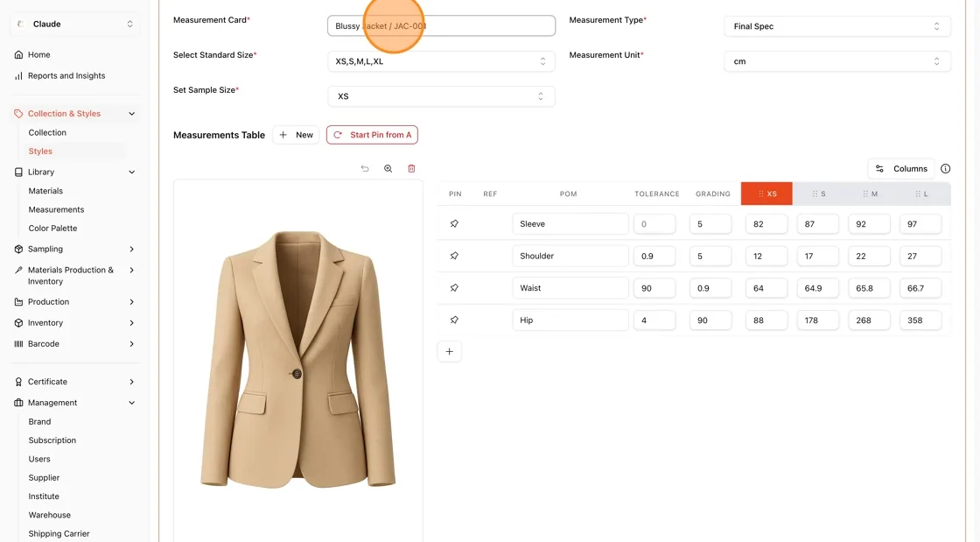980x542 pixels.
Task: Open the Measurement Type dropdown showing Final Spec
Action: [x=837, y=26]
